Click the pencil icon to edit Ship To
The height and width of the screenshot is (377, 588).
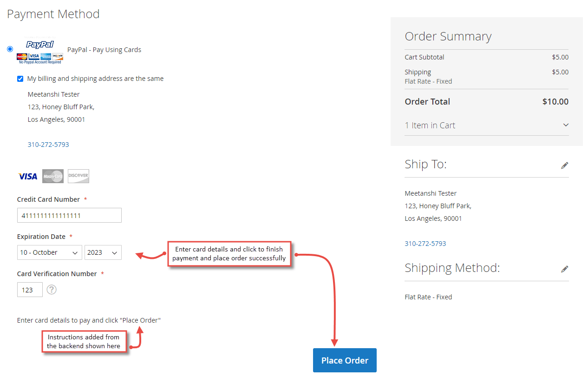pos(565,165)
